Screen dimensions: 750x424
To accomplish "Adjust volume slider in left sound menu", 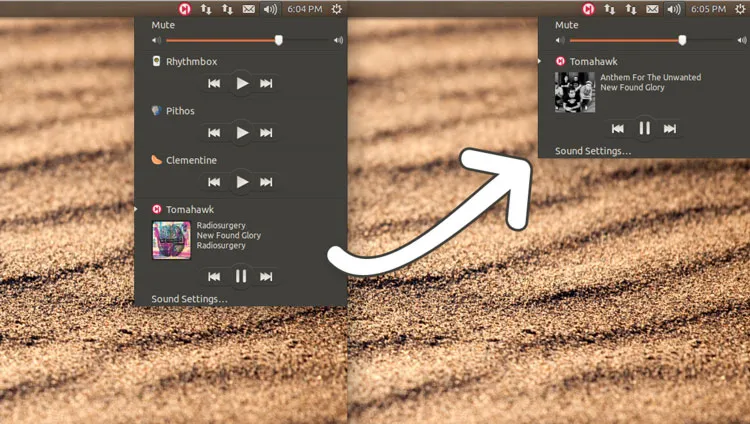I will 248,40.
